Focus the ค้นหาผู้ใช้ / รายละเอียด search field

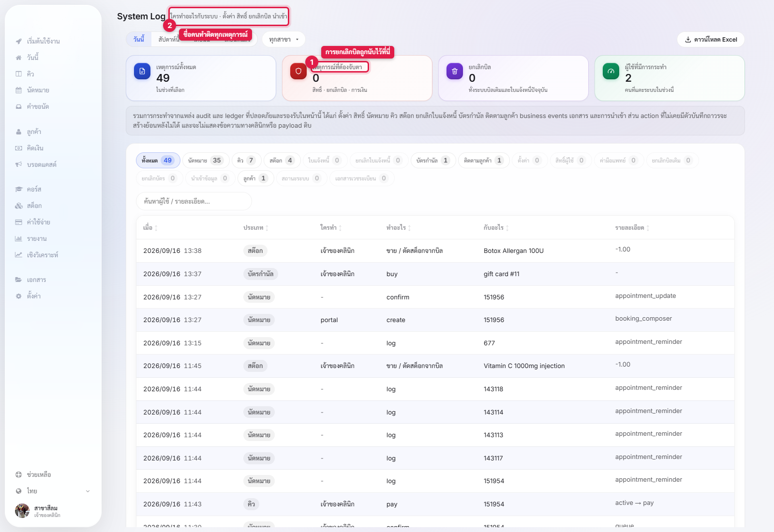[194, 201]
